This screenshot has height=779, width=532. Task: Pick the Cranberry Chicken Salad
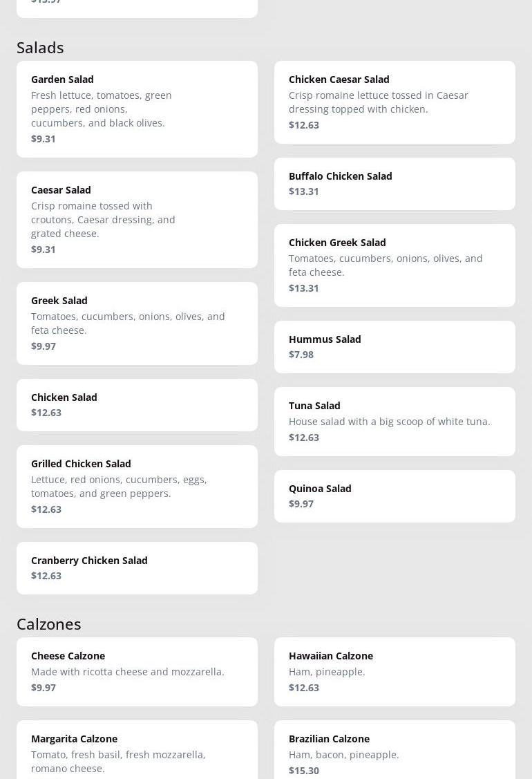tap(137, 567)
